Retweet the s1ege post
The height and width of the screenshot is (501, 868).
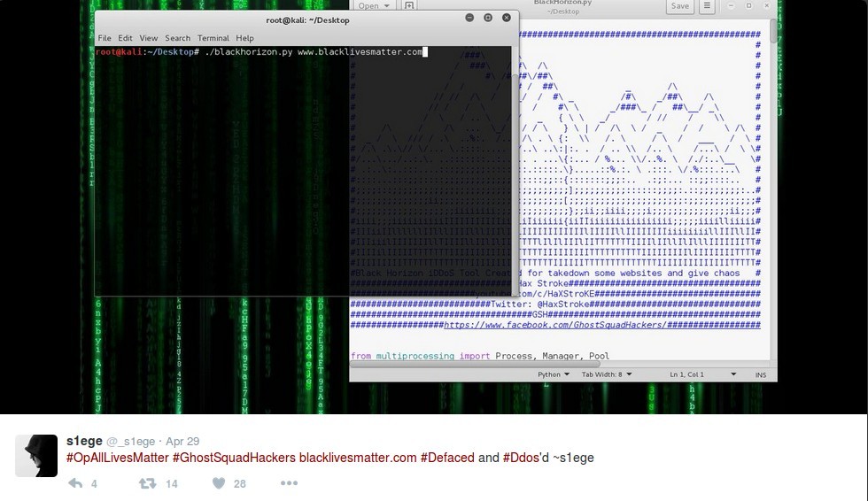click(x=148, y=483)
